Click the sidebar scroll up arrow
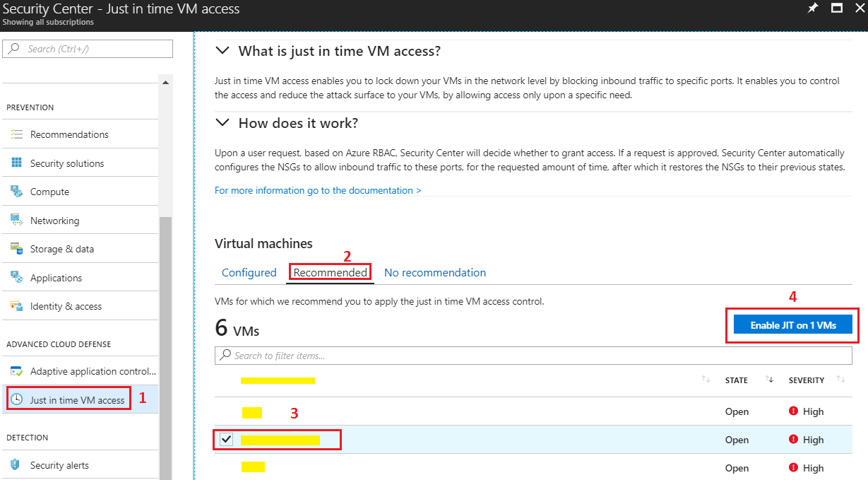 [x=166, y=82]
